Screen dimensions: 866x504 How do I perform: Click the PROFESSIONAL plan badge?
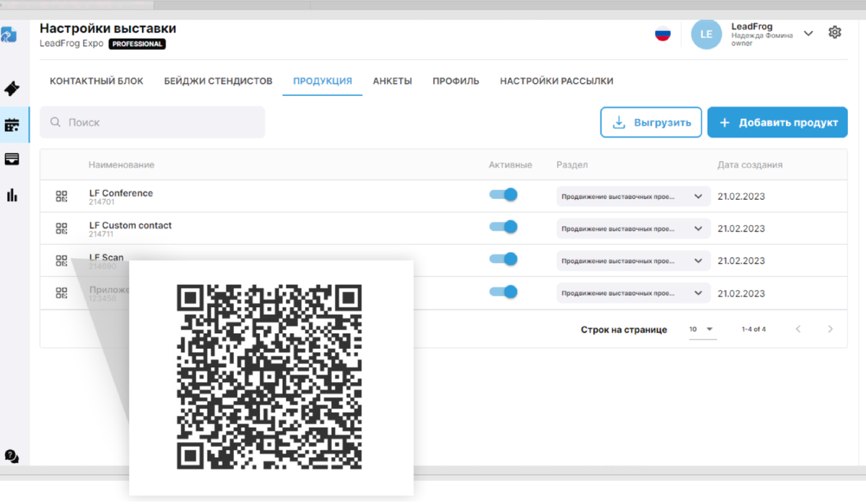137,44
